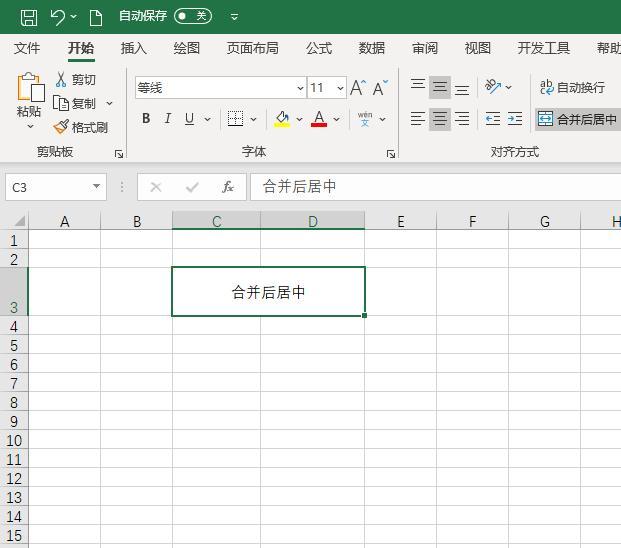Open the 插入 (Insert) tab

pos(133,48)
